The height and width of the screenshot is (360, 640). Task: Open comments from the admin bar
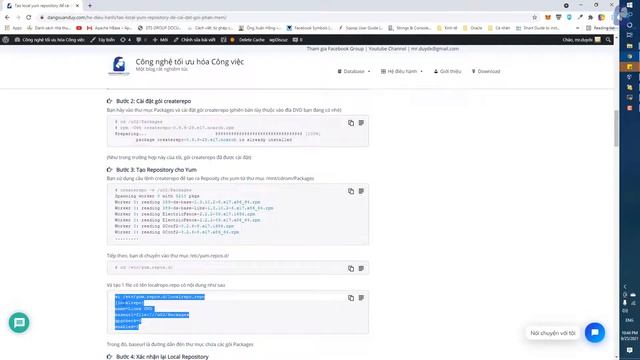(x=141, y=40)
